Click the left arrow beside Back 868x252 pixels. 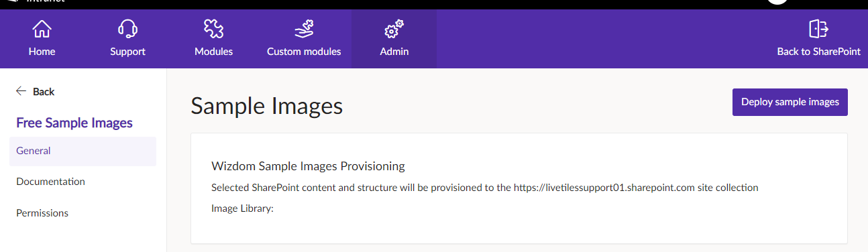(21, 91)
